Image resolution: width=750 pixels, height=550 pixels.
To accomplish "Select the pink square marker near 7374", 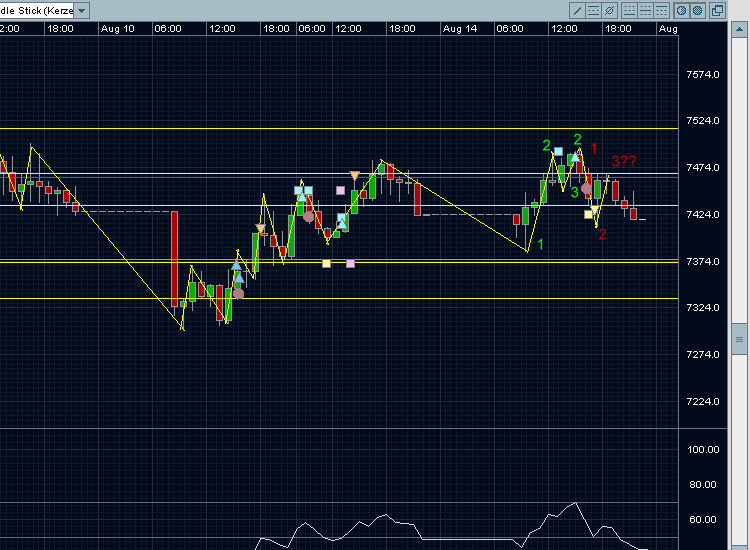I will pos(350,264).
